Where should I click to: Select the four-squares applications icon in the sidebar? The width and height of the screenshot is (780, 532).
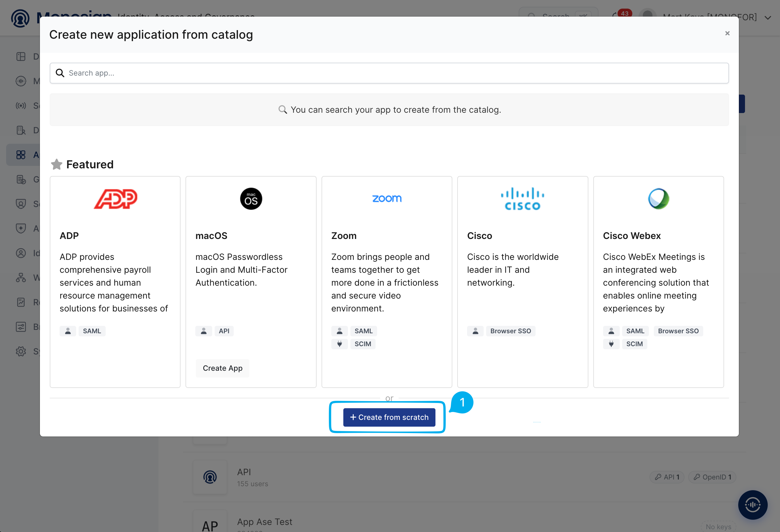(21, 155)
